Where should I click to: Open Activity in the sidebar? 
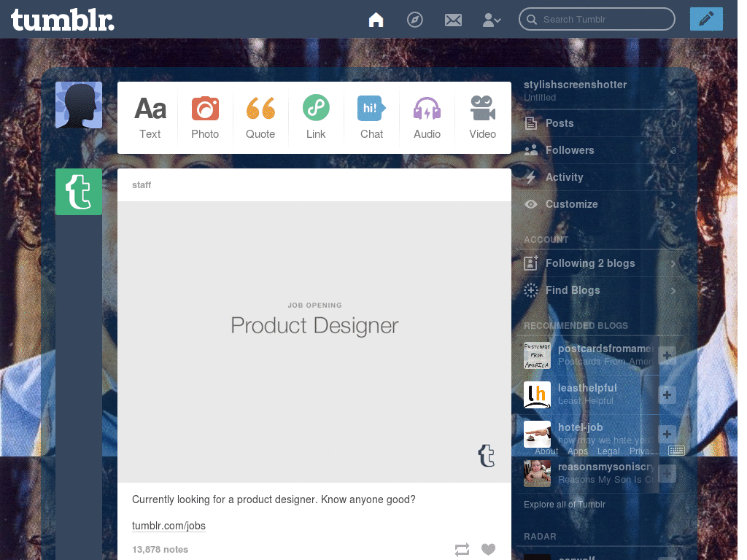pos(600,177)
